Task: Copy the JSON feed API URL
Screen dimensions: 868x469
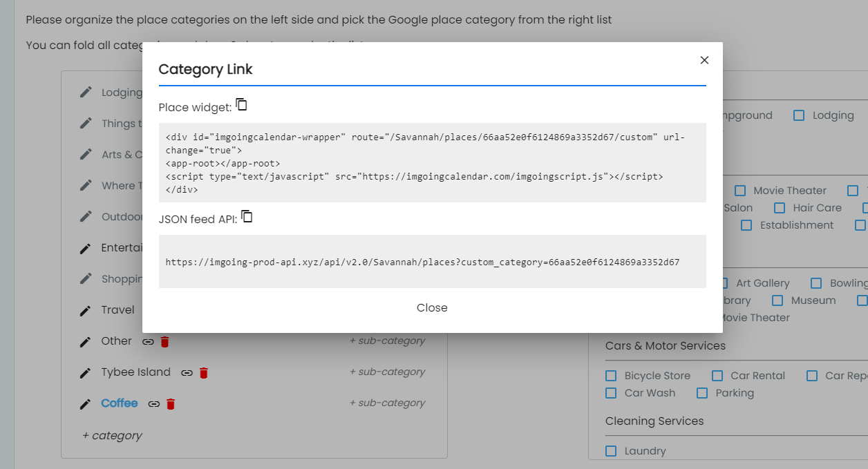Action: click(247, 217)
